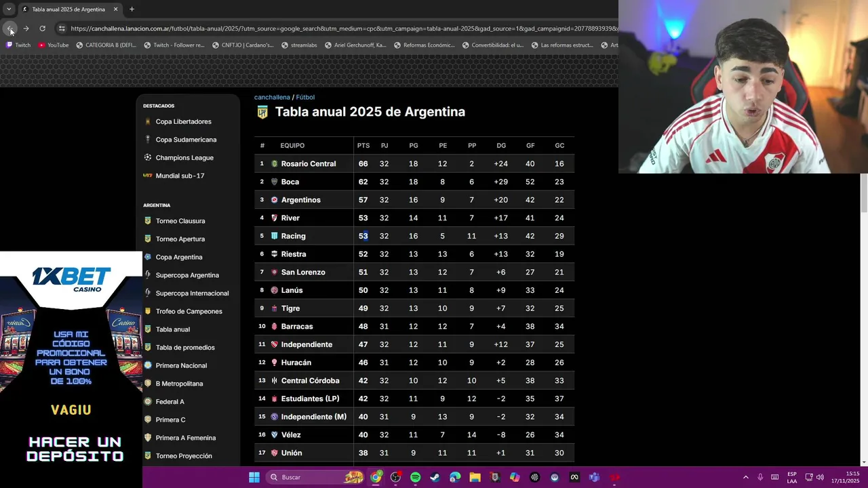
Task: Click the Rosario Central crest icon
Action: pos(275,163)
